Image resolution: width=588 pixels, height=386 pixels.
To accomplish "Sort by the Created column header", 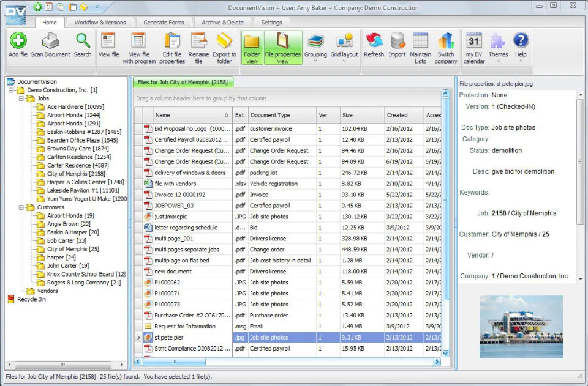I will [404, 116].
